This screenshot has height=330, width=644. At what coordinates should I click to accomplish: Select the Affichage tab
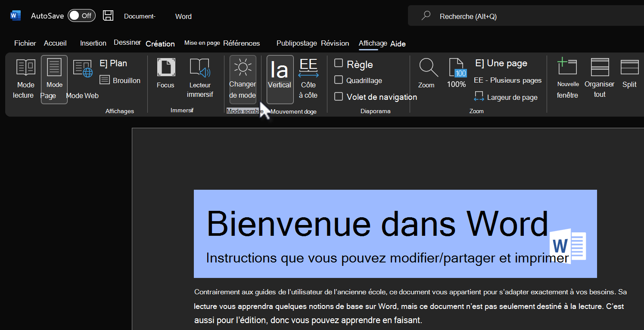click(373, 43)
